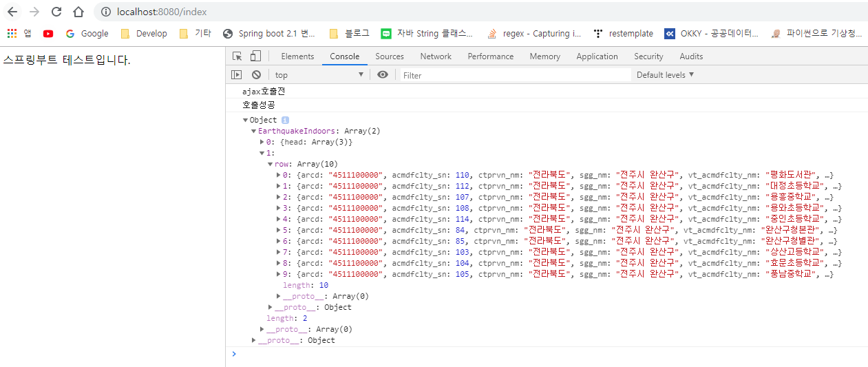Expand row 7 with 상산고등학교
The image size is (868, 367).
point(278,252)
